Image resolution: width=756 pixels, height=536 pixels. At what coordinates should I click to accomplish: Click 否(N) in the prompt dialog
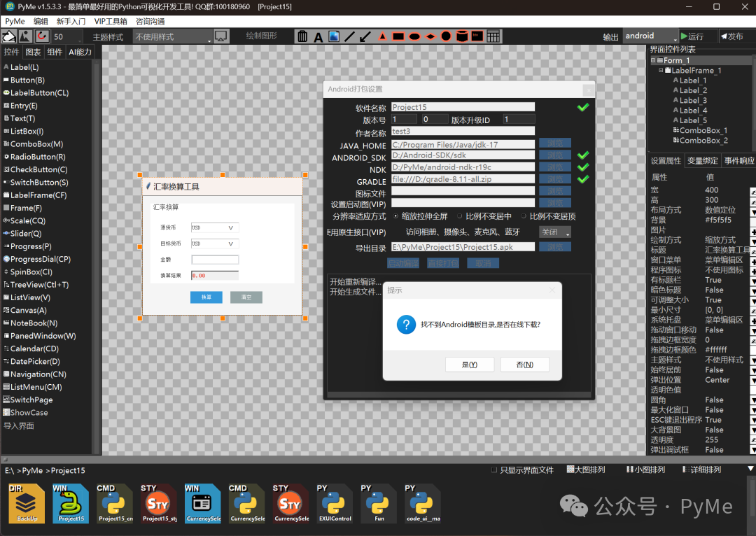pos(524,365)
